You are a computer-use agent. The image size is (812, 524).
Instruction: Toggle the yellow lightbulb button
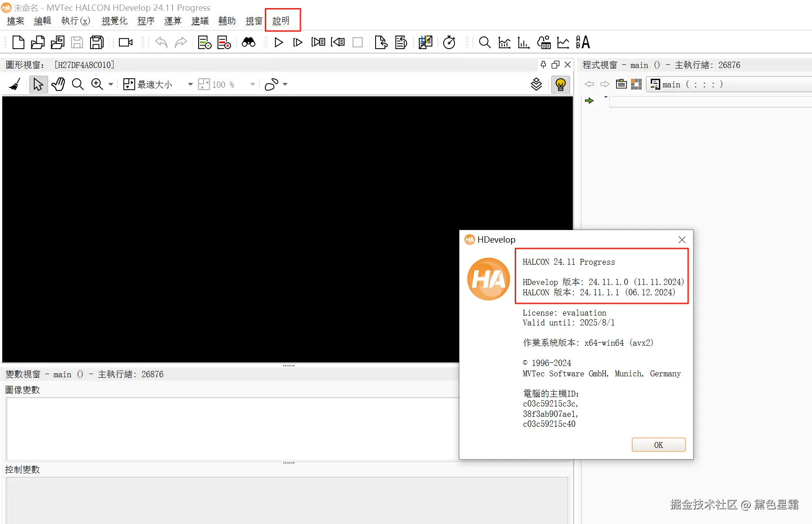click(x=561, y=84)
